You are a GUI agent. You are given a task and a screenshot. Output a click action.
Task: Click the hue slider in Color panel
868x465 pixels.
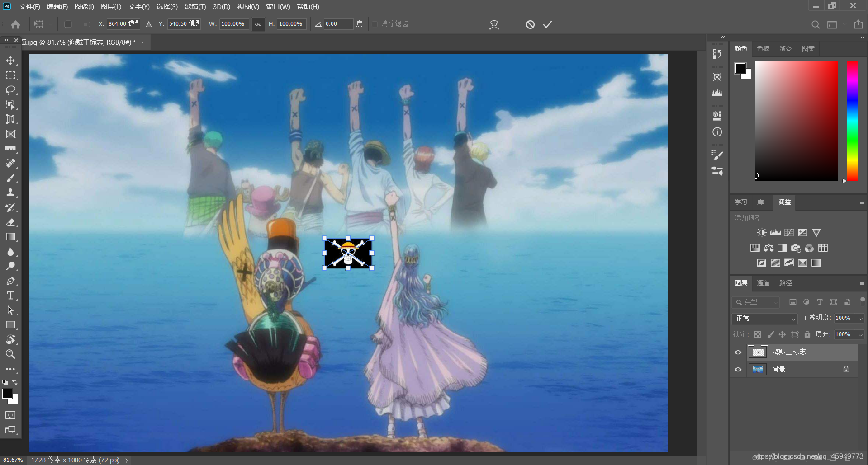click(853, 121)
